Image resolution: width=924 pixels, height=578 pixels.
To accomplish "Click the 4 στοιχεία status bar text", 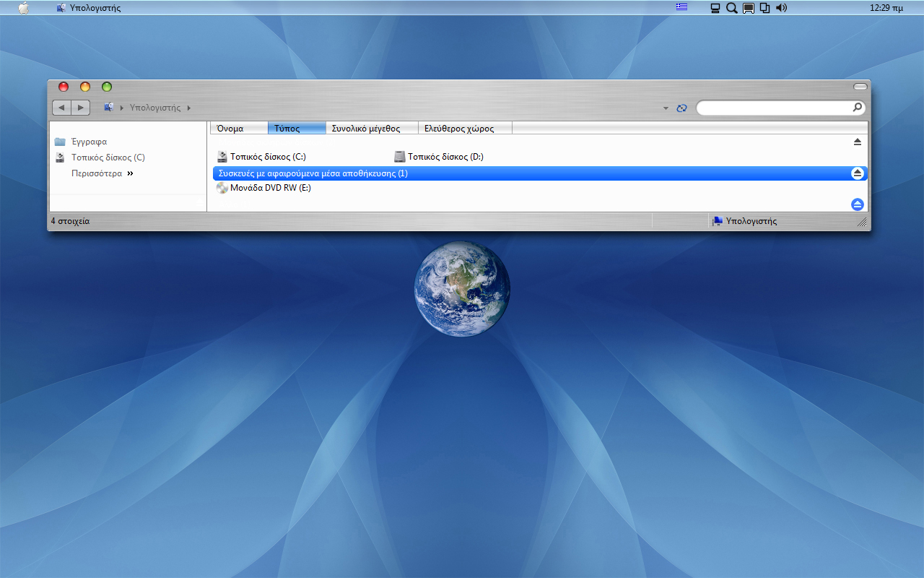I will (70, 221).
